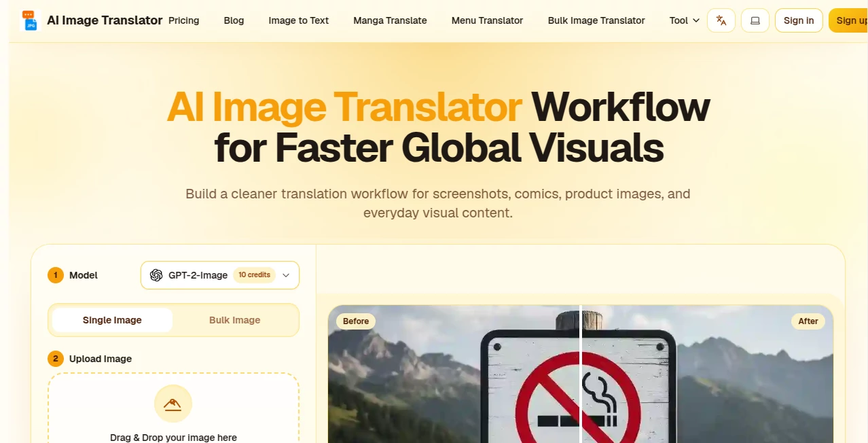Open the language switcher icon
Screen dimensions: 868x443
[x=721, y=20]
